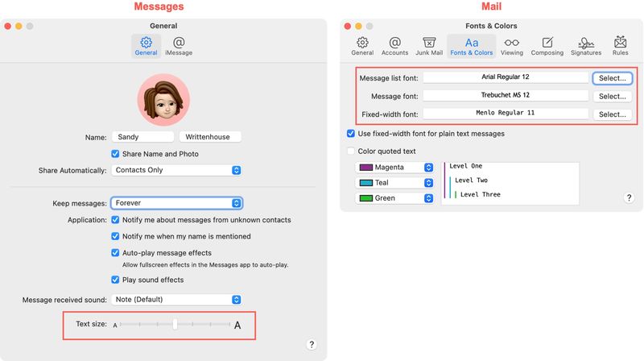Click Select for Message list font
644x361 pixels.
[x=613, y=78]
